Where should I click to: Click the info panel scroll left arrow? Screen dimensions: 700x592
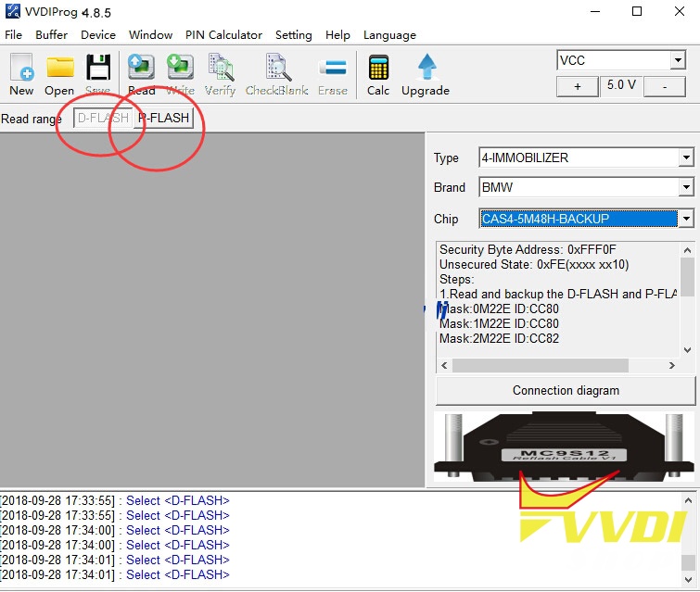point(444,365)
